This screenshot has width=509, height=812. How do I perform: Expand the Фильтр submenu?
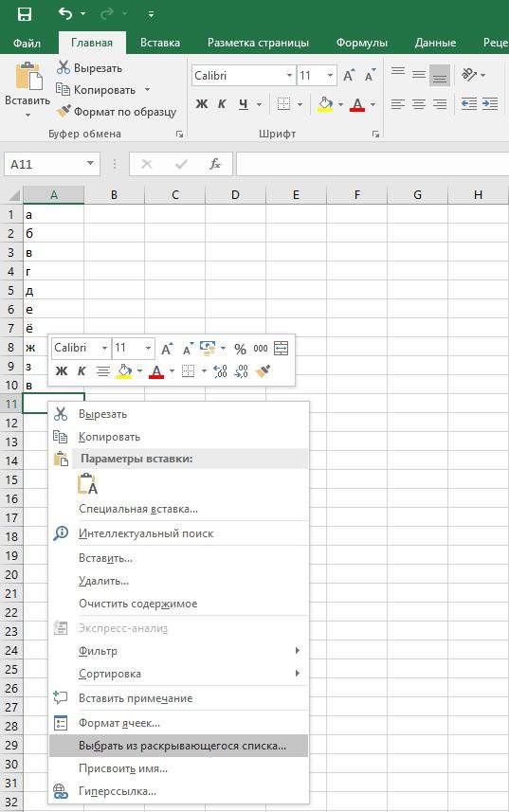178,651
